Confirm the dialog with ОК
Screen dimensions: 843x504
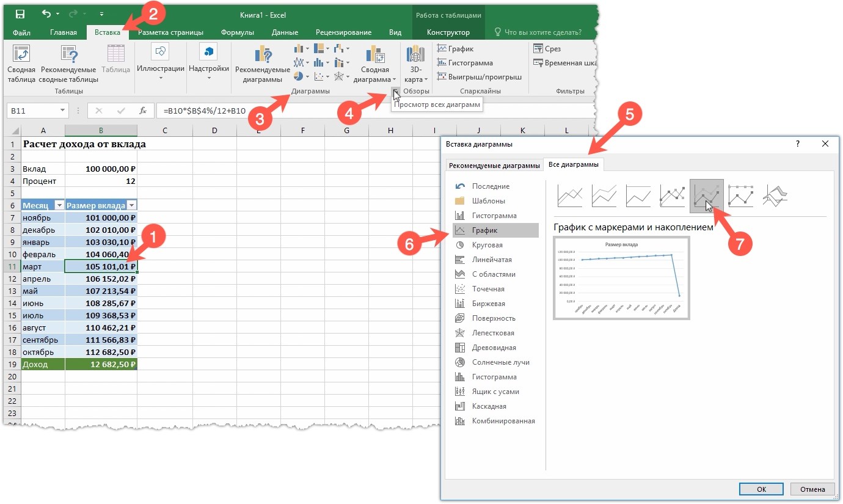click(761, 489)
